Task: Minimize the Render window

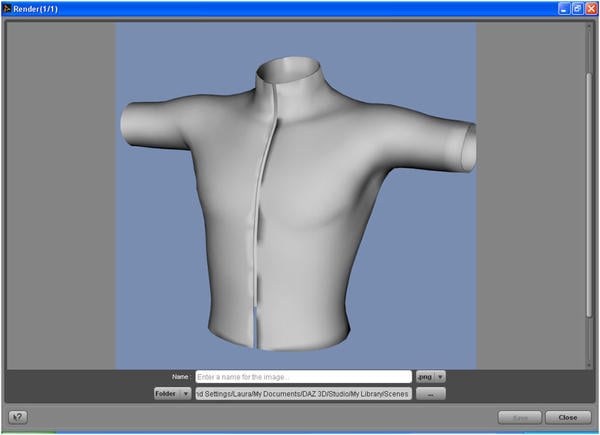Action: 564,9
